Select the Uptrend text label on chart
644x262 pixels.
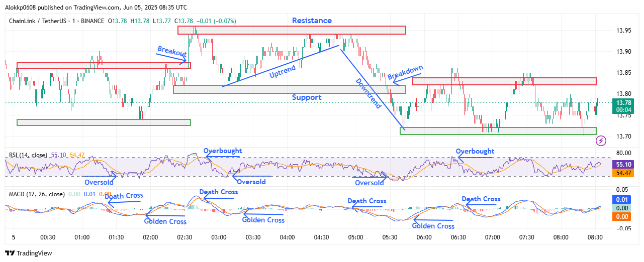pyautogui.click(x=282, y=71)
